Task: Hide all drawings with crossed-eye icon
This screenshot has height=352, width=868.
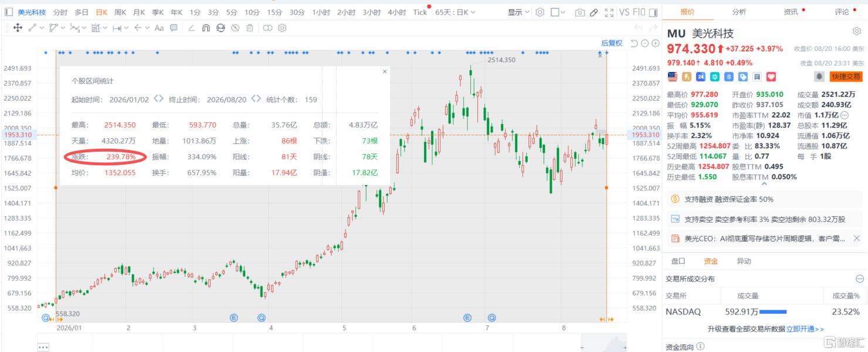Action: click(235, 28)
